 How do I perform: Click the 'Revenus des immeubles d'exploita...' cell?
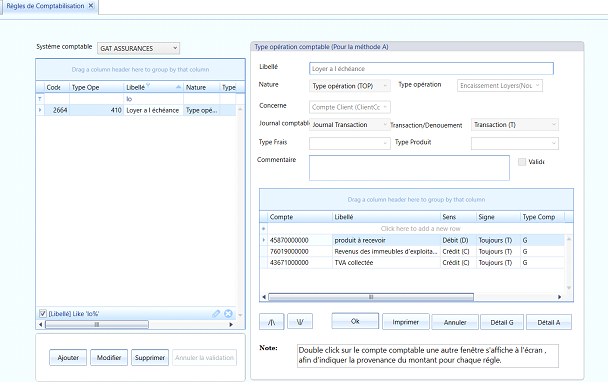pos(386,251)
